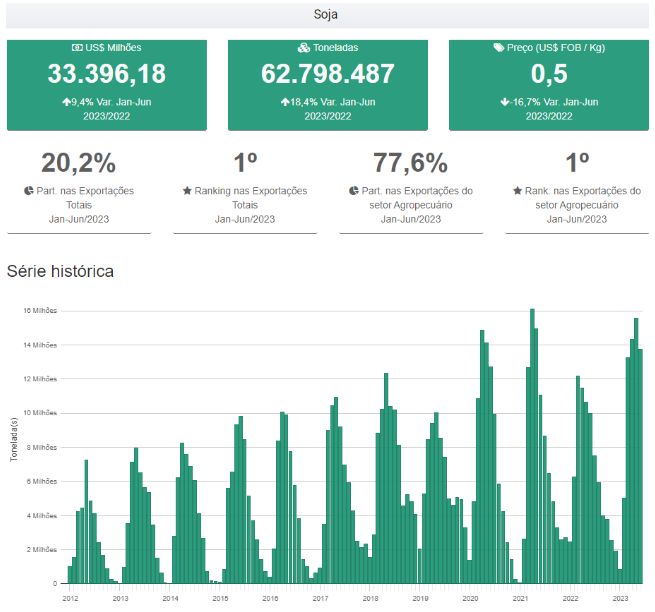Select the up arrow next to 9,4% Var.
This screenshot has height=612, width=655.
pyautogui.click(x=67, y=102)
